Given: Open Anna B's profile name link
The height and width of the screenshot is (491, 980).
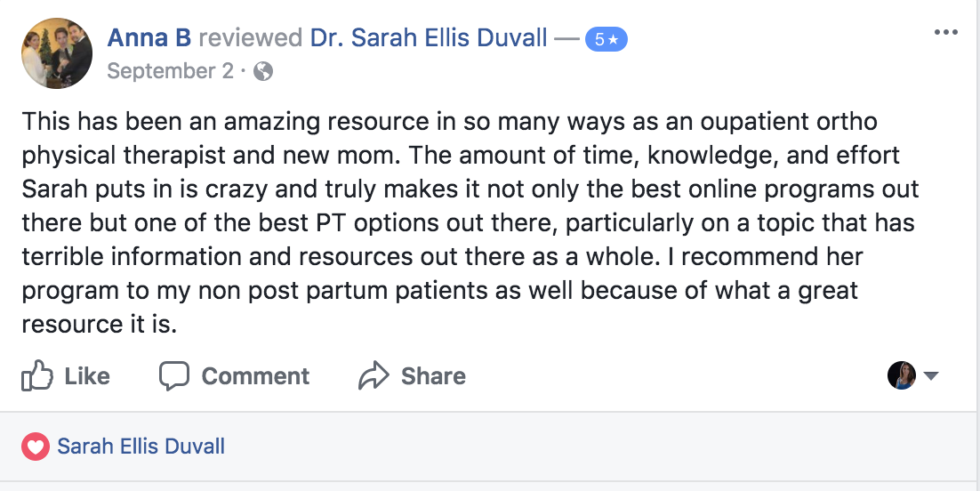Looking at the screenshot, I should click(149, 38).
